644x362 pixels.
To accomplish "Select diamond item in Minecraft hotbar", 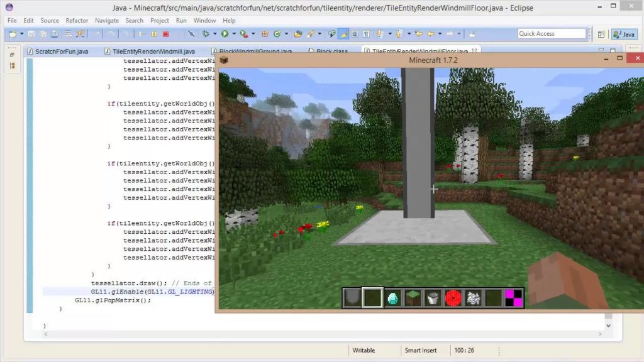I will pyautogui.click(x=392, y=299).
